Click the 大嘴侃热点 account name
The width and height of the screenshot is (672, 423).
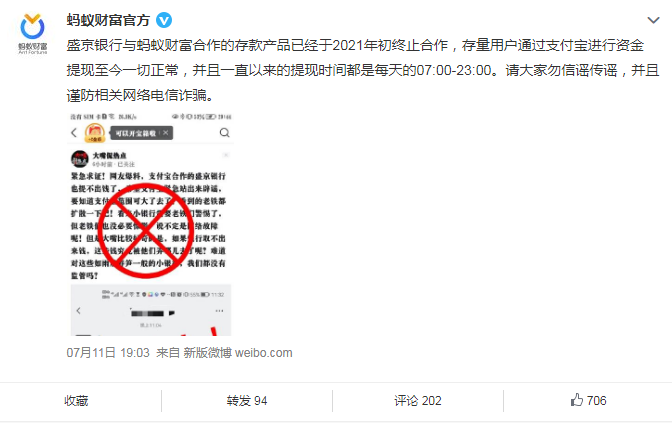tap(110, 156)
